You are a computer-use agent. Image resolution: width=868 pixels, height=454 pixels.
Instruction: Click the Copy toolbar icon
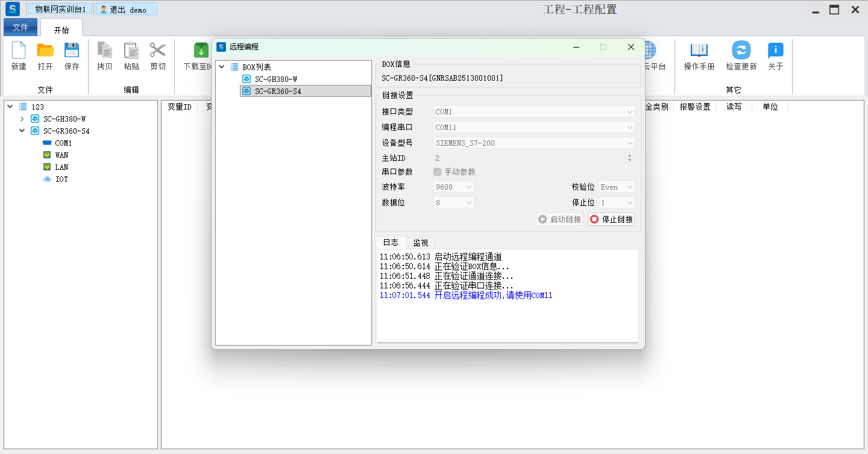105,51
